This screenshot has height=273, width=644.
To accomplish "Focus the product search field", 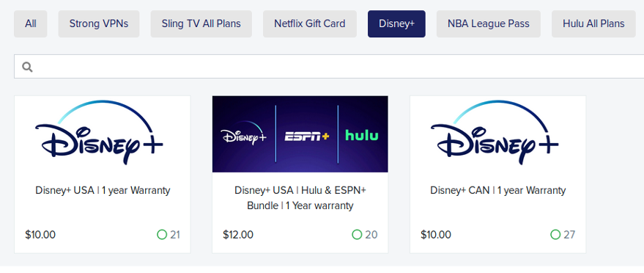I will click(x=329, y=67).
